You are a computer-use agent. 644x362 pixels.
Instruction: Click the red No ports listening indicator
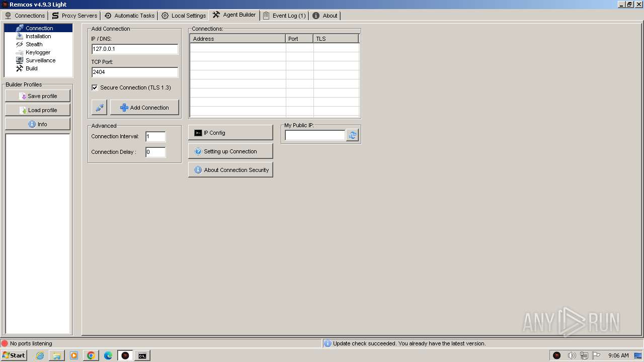click(5, 343)
